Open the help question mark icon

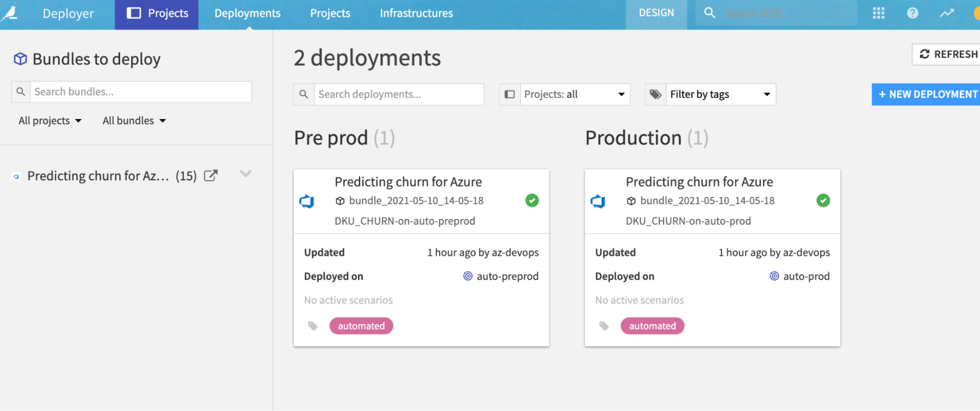pyautogui.click(x=912, y=13)
